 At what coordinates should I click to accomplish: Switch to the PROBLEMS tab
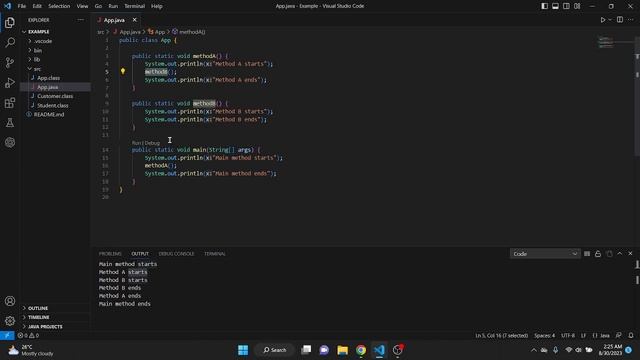click(x=110, y=253)
